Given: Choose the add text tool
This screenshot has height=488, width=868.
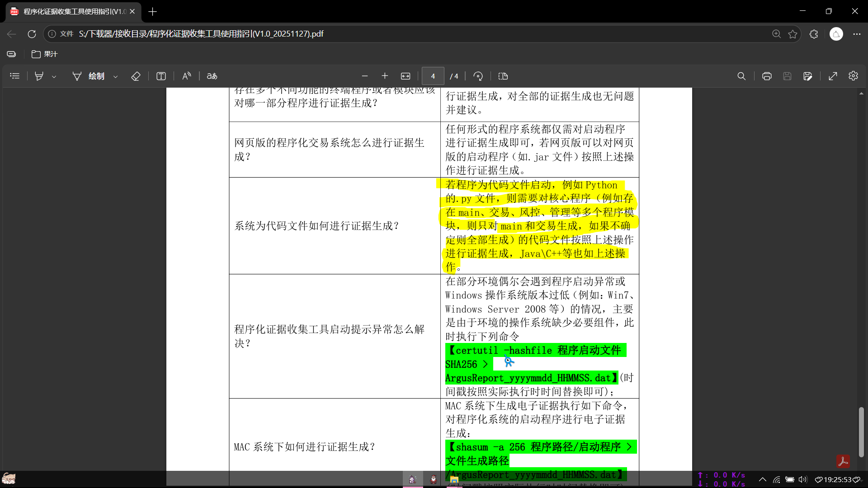Looking at the screenshot, I should tap(161, 76).
